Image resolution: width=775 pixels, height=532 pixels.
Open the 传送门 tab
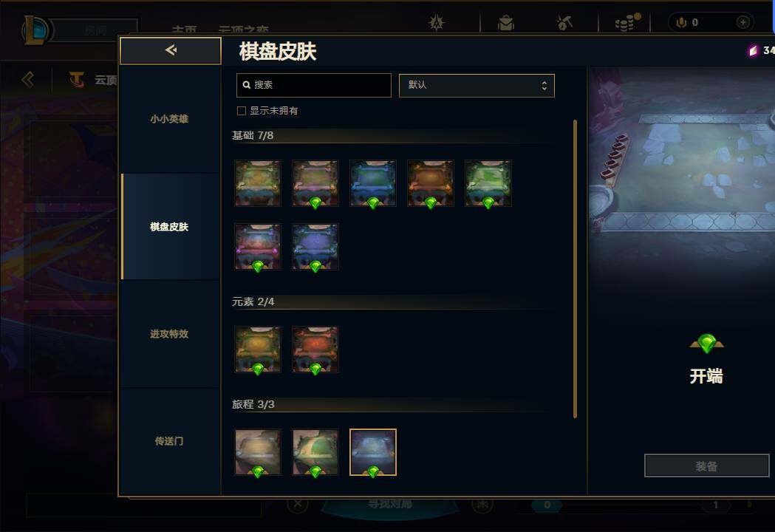170,441
